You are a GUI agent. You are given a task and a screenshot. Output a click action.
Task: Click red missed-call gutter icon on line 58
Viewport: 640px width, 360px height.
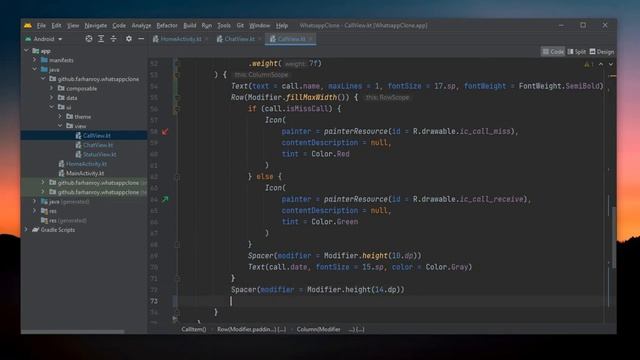point(165,131)
